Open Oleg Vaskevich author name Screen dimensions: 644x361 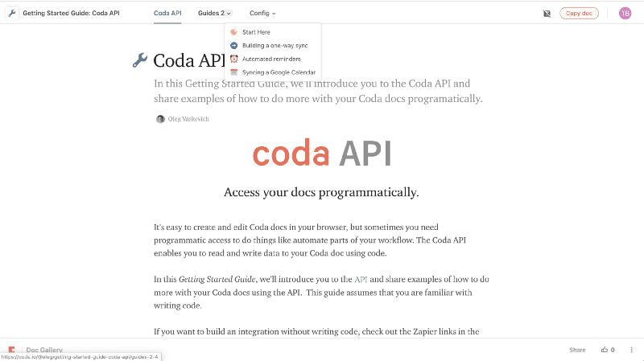pyautogui.click(x=188, y=119)
